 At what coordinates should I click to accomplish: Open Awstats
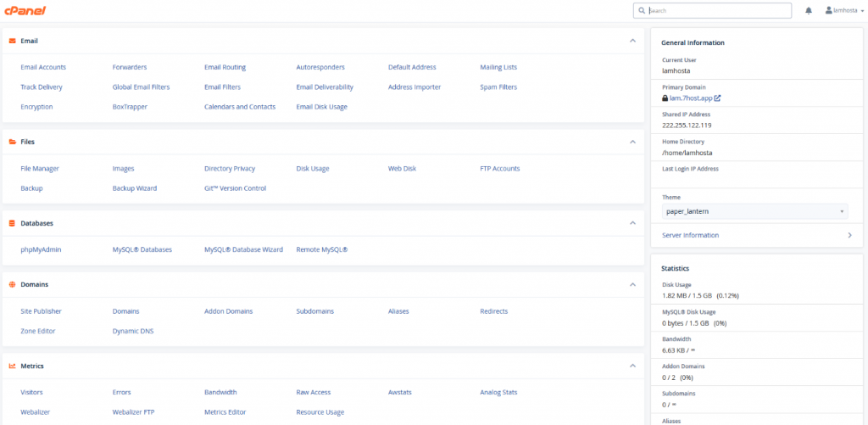click(x=400, y=392)
